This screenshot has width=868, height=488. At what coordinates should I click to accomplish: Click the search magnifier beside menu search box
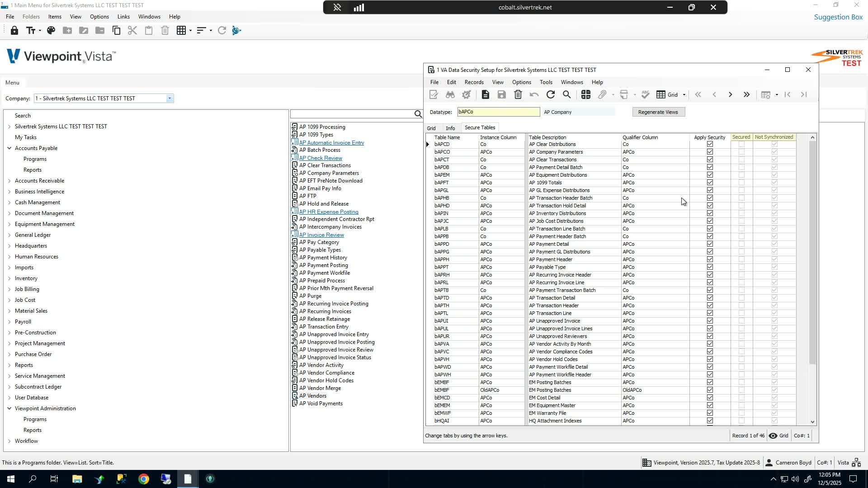point(418,114)
